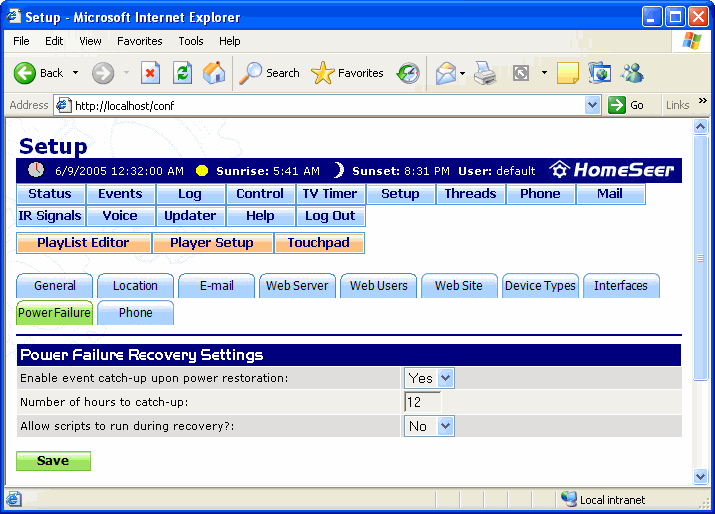The height and width of the screenshot is (514, 715).
Task: Go to the Status page
Action: (51, 194)
